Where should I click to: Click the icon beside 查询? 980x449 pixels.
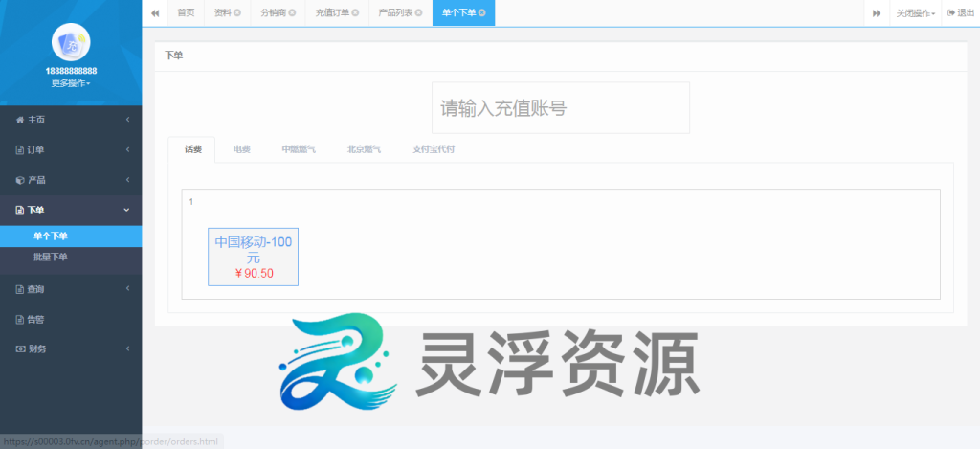click(x=19, y=289)
